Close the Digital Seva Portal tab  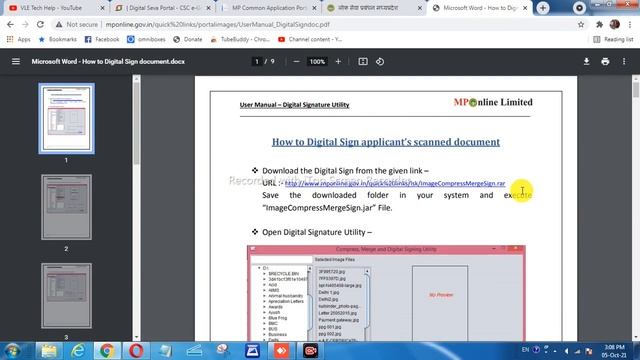pyautogui.click(x=209, y=8)
